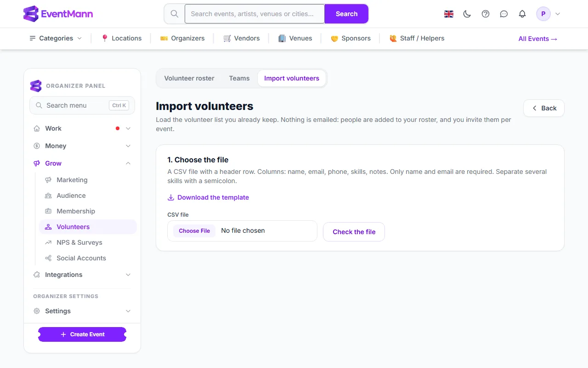Expand the Money section
Viewport: 588px width, 368px height.
click(x=82, y=146)
